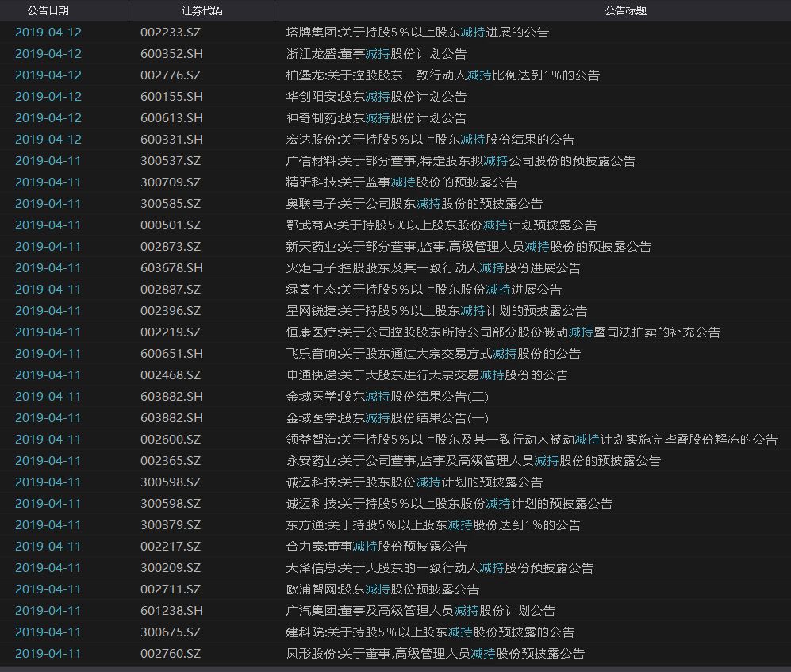Open 恒康医疗 被动减持 supplementary announcement
This screenshot has height=672, width=791.
[503, 332]
